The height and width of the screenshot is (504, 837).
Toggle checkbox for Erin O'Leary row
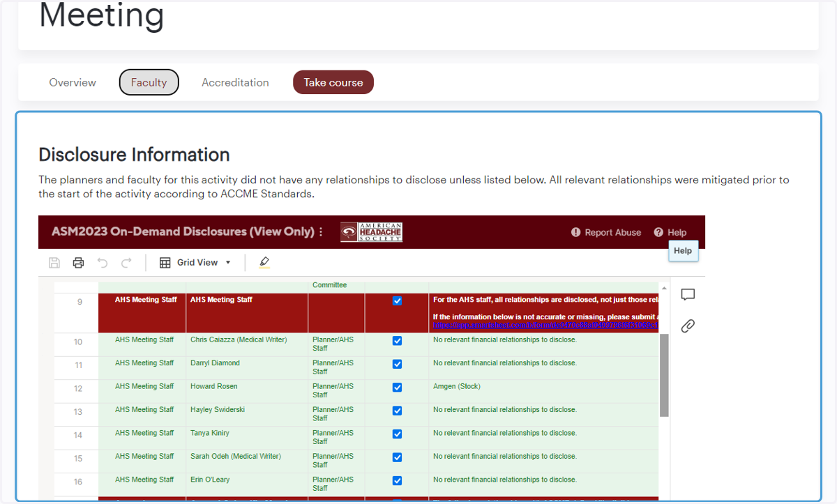[x=397, y=480]
